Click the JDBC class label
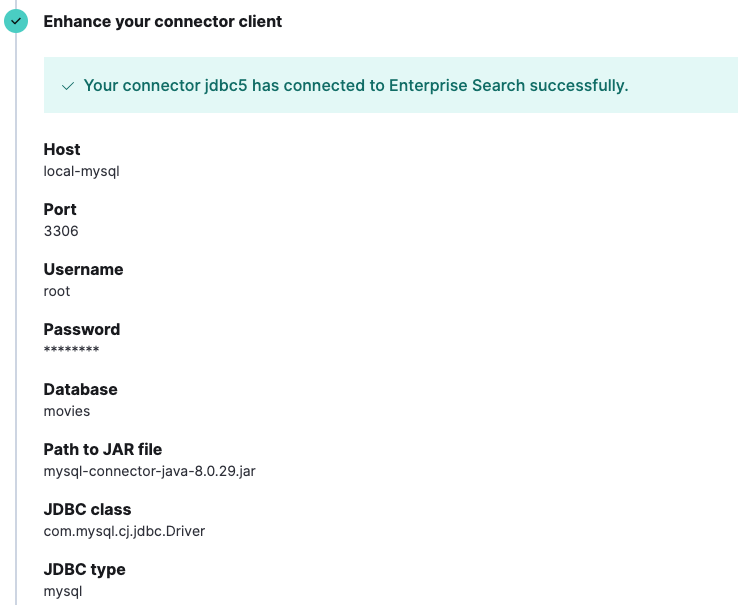Viewport: 748px width, 605px height. (x=87, y=509)
